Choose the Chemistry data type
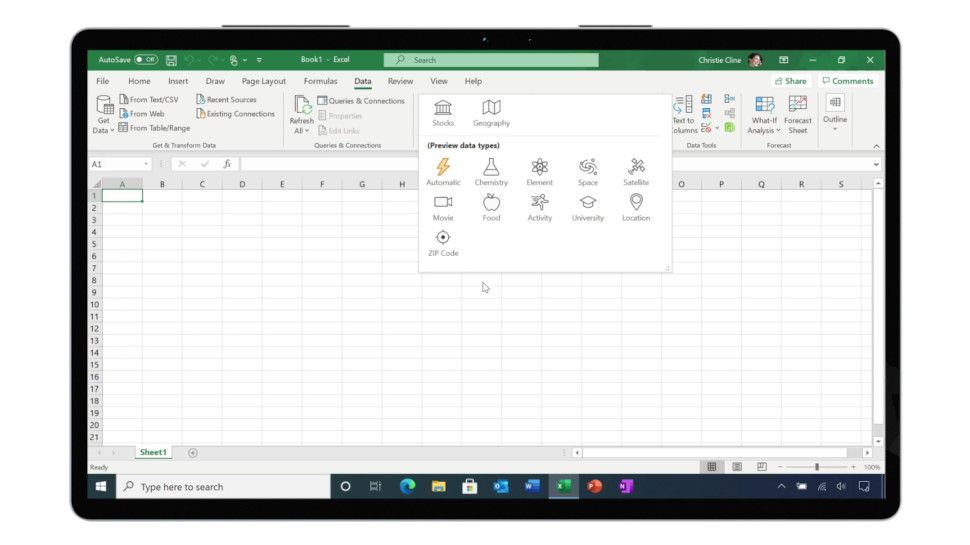Screen dimensions: 970x545 (x=491, y=172)
